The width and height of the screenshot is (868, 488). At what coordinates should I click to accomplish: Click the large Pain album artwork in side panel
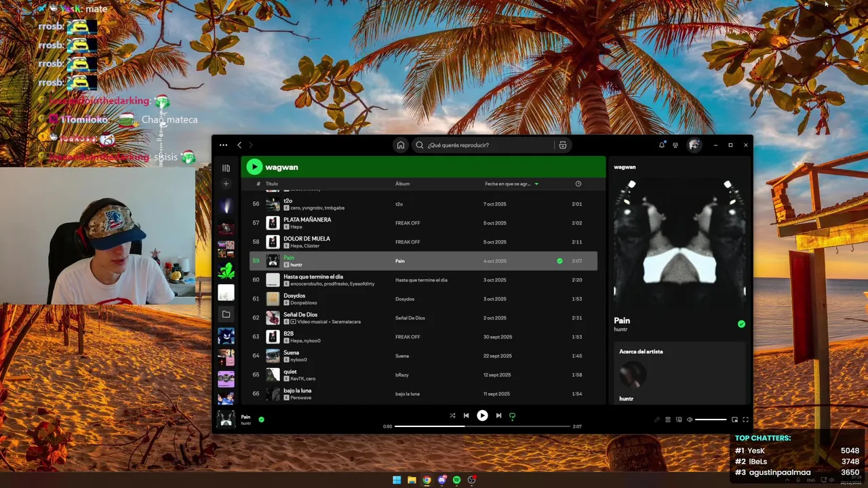679,243
